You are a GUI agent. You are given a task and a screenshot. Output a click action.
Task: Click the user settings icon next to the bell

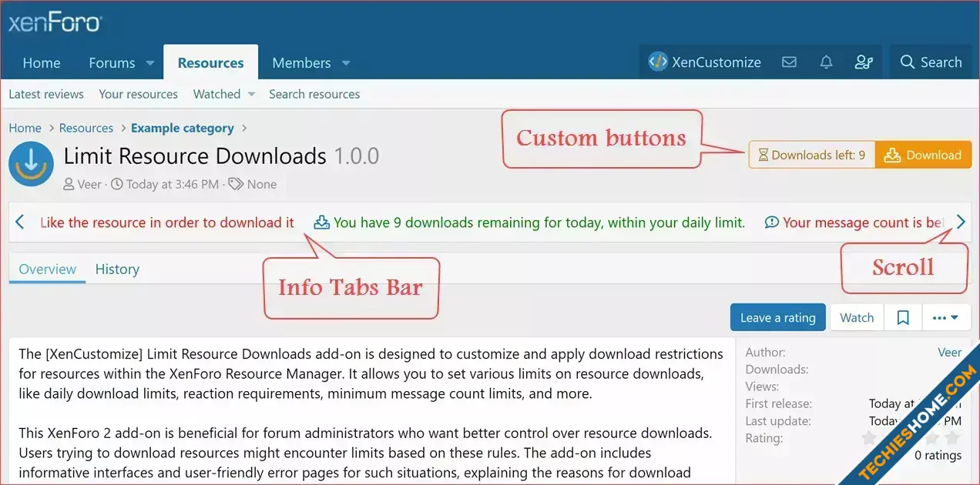click(x=864, y=62)
